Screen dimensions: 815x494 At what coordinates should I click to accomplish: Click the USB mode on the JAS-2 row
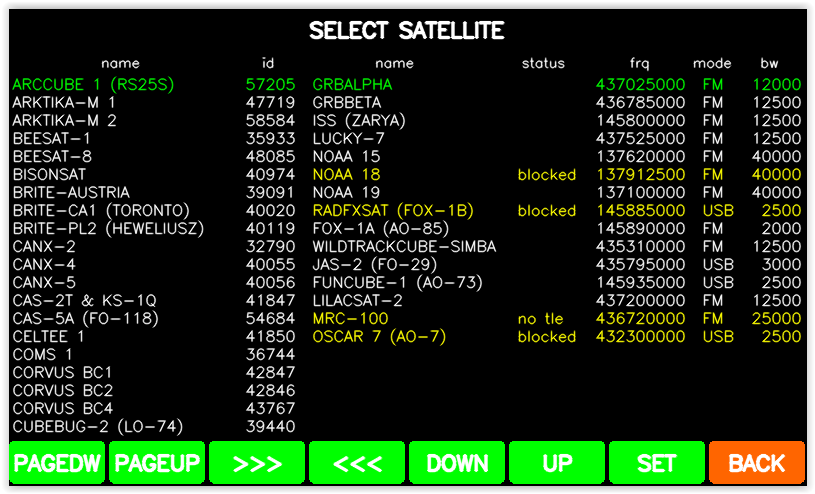tap(718, 265)
